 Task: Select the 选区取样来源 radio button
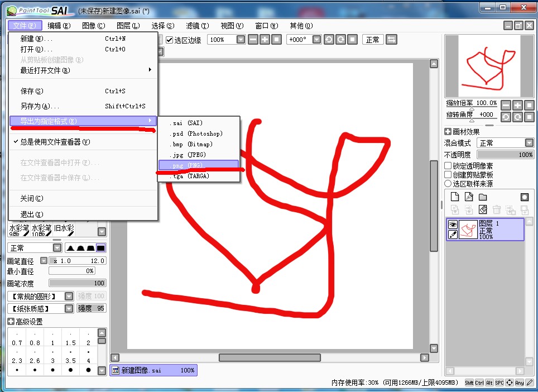(x=448, y=184)
